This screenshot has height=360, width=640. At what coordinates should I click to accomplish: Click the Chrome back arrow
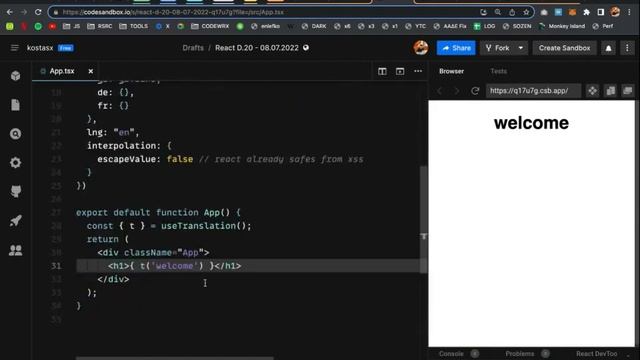coord(10,12)
